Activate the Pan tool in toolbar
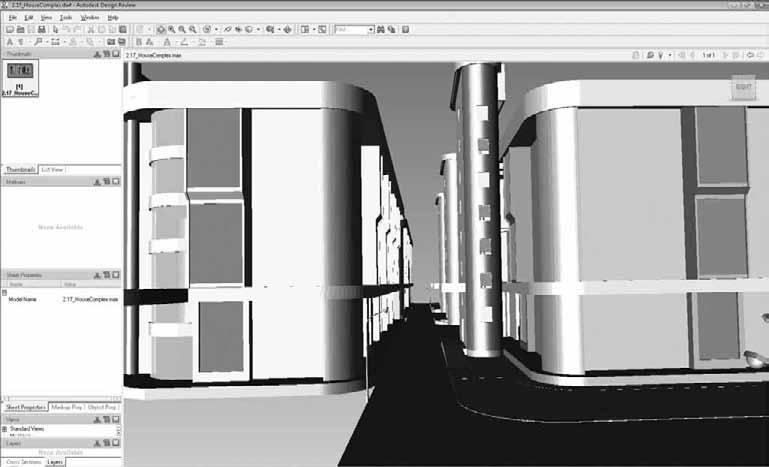The width and height of the screenshot is (769, 467). pos(161,29)
